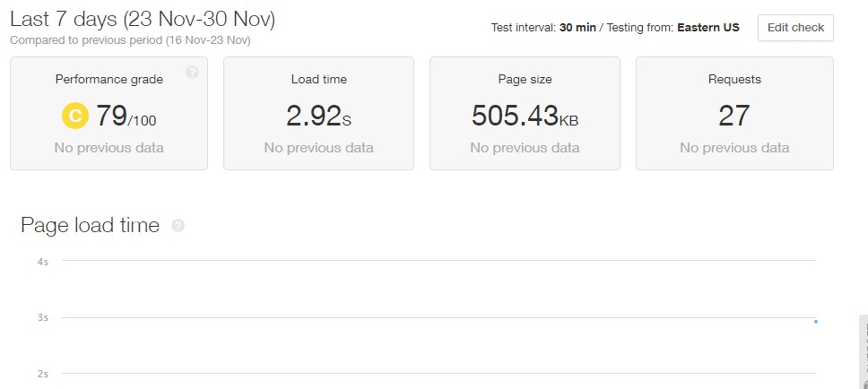The height and width of the screenshot is (389, 868).
Task: Click the yellow C grade badge
Action: [x=74, y=116]
